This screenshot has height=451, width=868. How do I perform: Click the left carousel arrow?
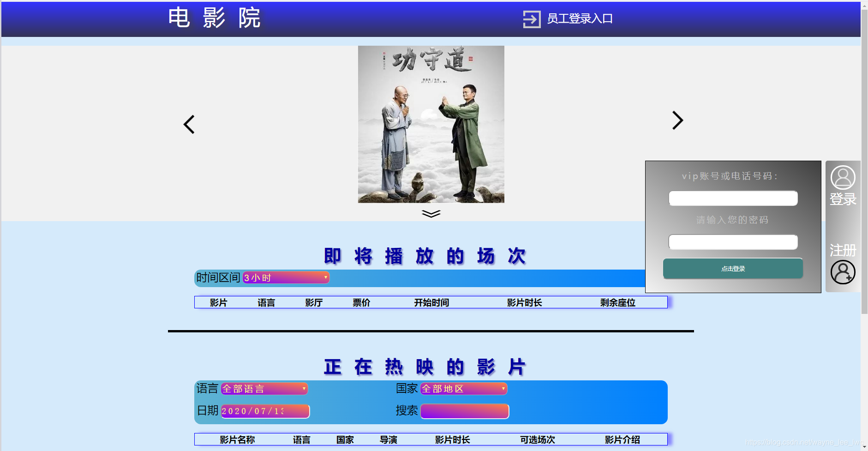coord(189,124)
